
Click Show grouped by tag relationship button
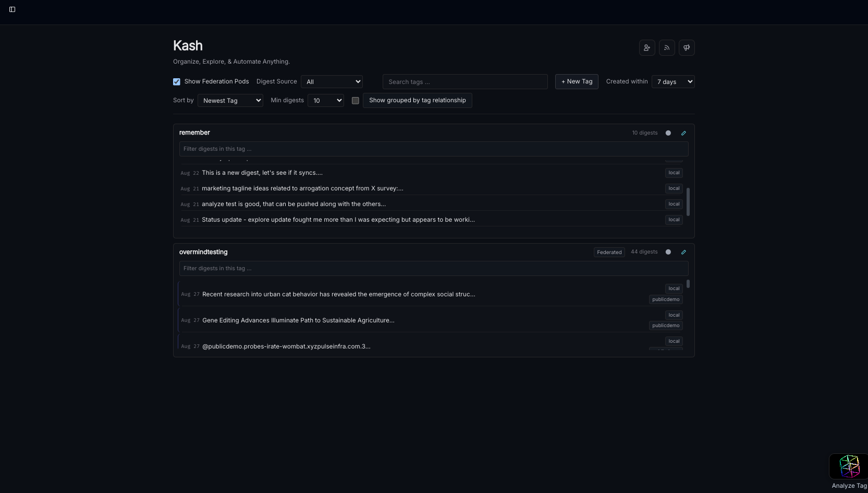(x=417, y=101)
